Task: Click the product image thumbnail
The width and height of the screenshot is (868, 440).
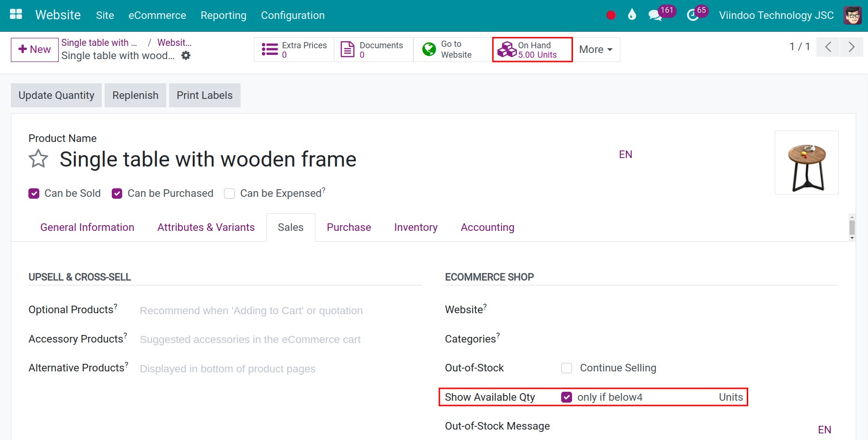Action: coord(806,162)
